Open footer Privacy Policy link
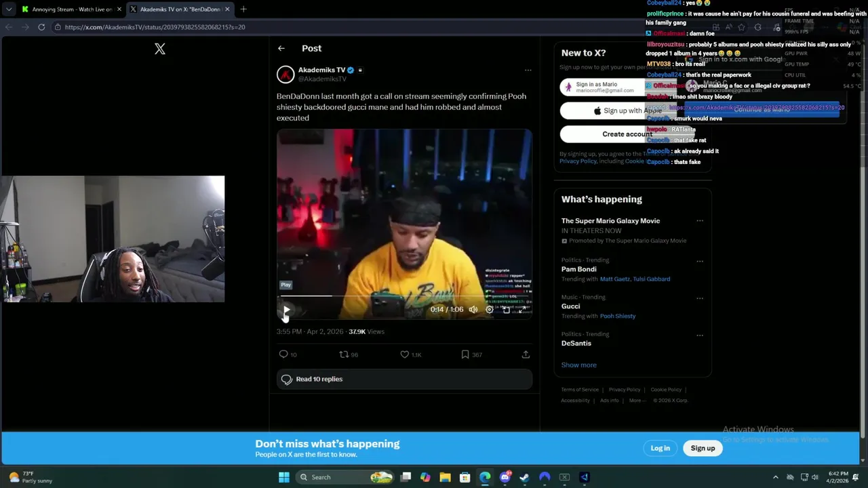868x488 pixels. pyautogui.click(x=625, y=390)
